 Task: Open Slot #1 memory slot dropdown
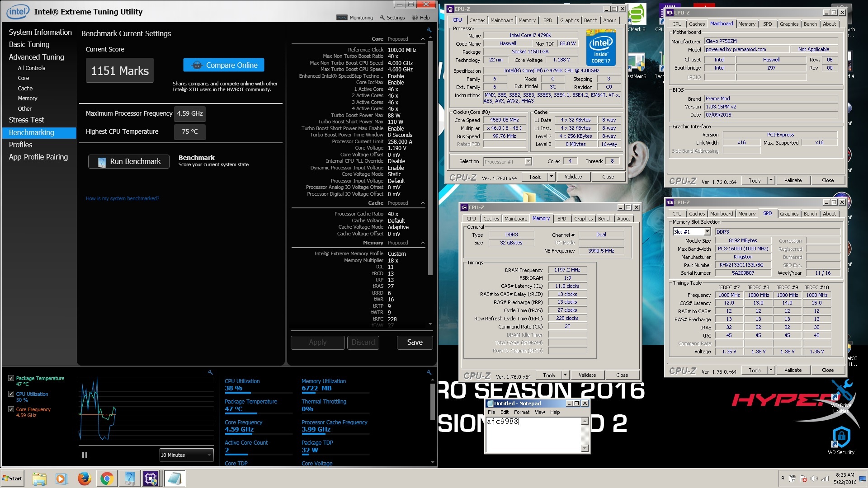click(708, 232)
